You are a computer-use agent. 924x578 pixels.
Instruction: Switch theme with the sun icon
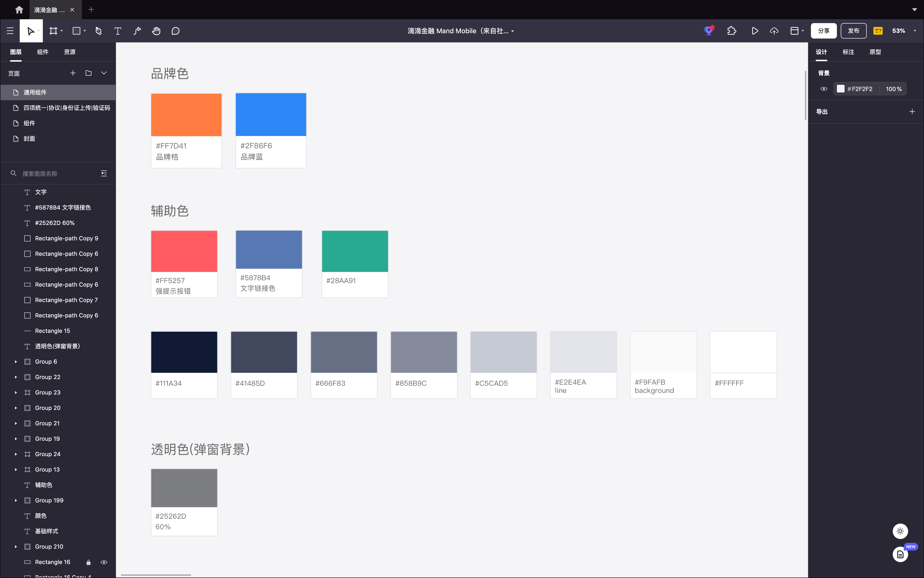point(900,531)
